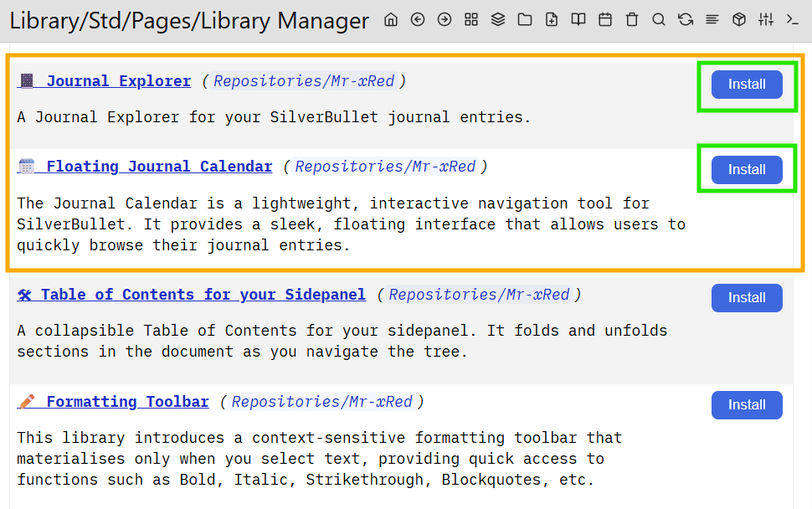Click the stacked layers icon

[498, 20]
